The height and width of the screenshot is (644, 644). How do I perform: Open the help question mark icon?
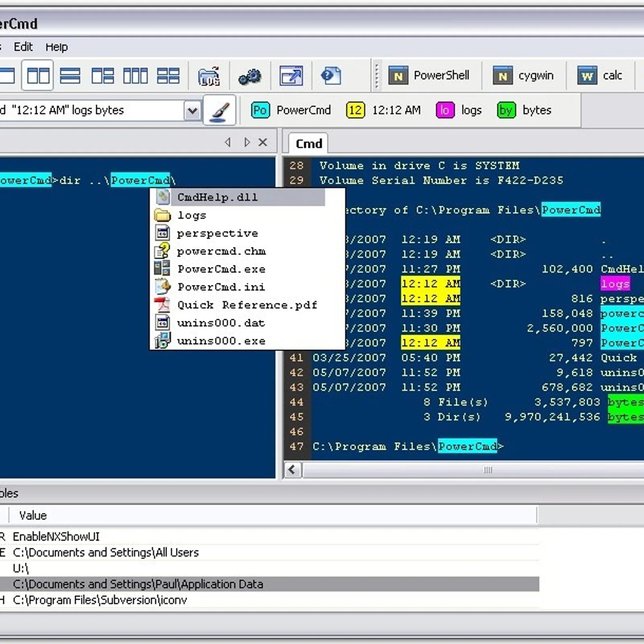[x=331, y=76]
